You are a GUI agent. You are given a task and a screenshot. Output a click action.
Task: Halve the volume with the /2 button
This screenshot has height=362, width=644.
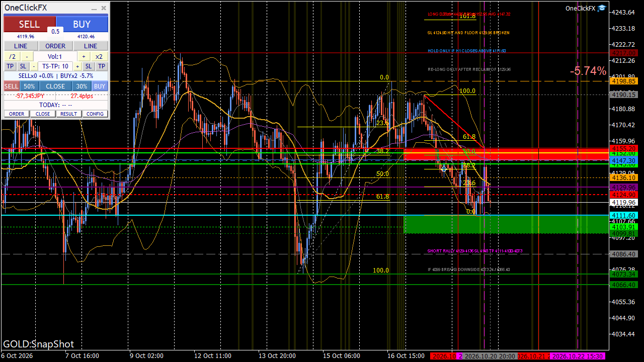13,56
